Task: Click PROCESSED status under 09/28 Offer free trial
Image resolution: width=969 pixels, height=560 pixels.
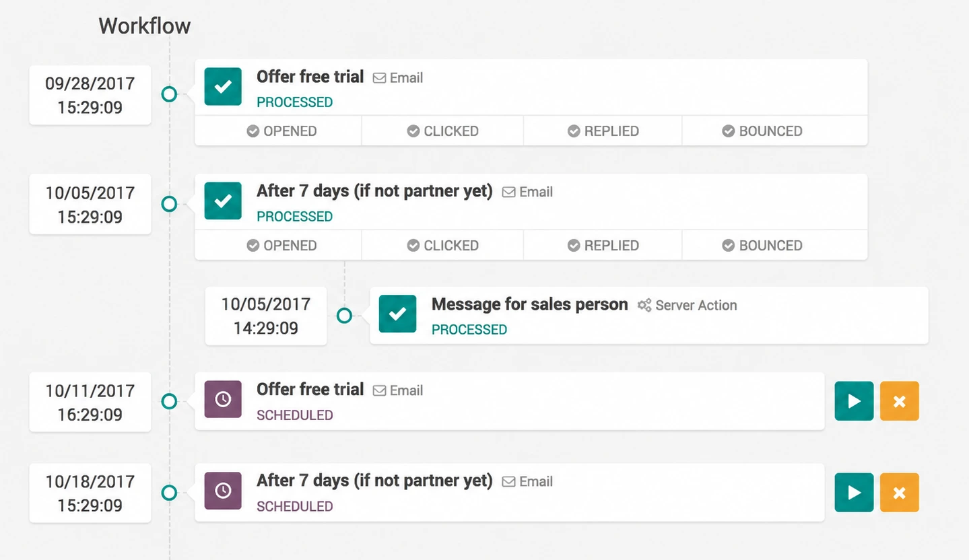Action: (294, 102)
